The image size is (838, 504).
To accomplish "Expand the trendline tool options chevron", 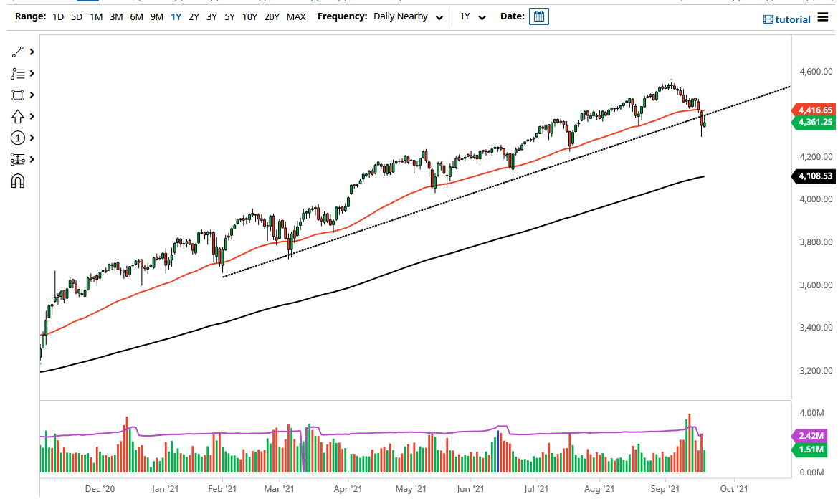I will [32, 52].
